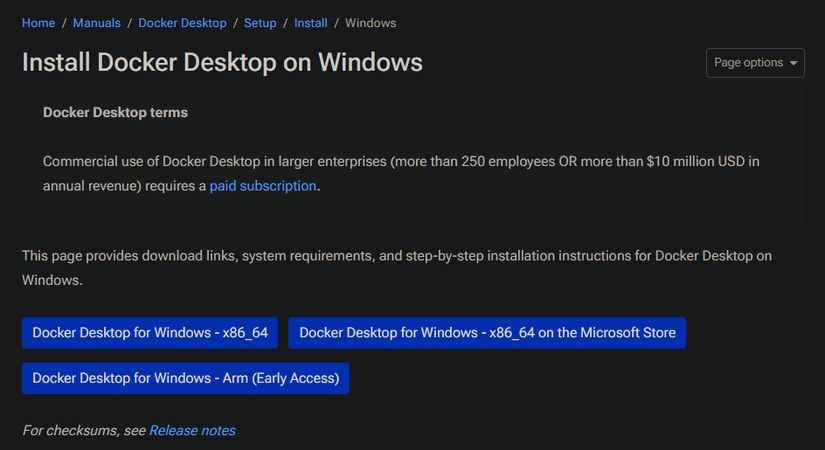Click the caret arrow beside Page options
The width and height of the screenshot is (825, 450).
(795, 63)
